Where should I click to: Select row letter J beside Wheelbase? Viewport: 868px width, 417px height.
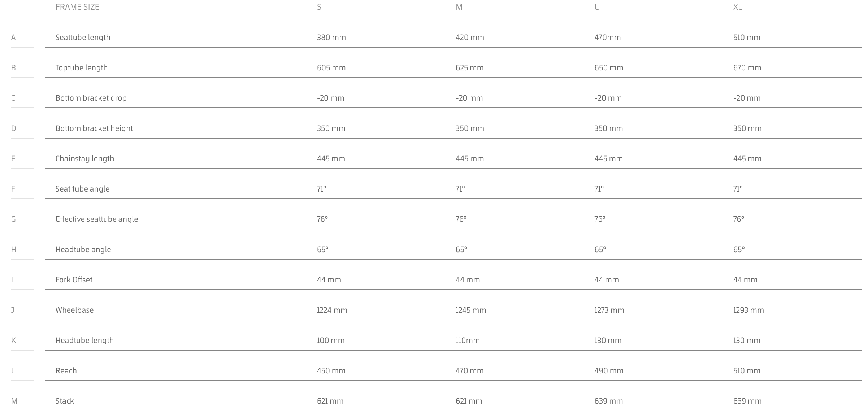pyautogui.click(x=13, y=310)
